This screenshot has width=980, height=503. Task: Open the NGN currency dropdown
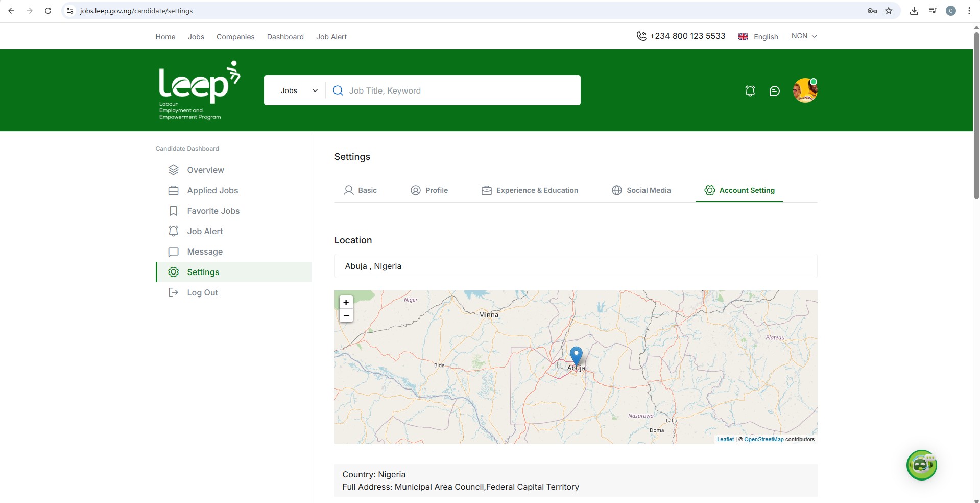click(804, 36)
